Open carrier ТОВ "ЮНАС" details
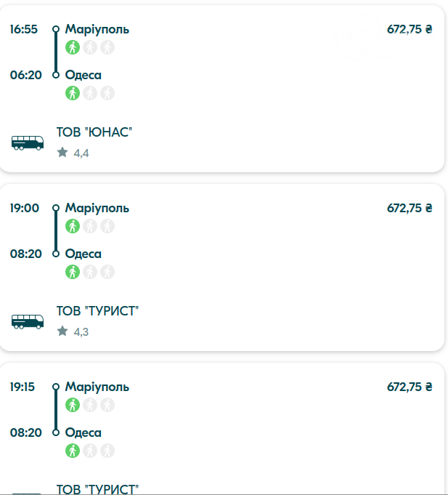This screenshot has height=495, width=448. [x=94, y=132]
